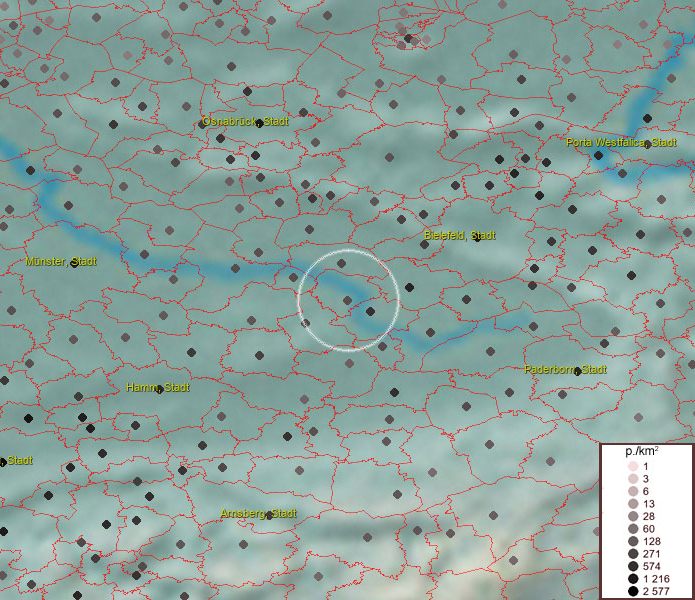Viewport: 695px width, 600px height.
Task: Click the legend swatch for density 3
Action: pos(633,479)
